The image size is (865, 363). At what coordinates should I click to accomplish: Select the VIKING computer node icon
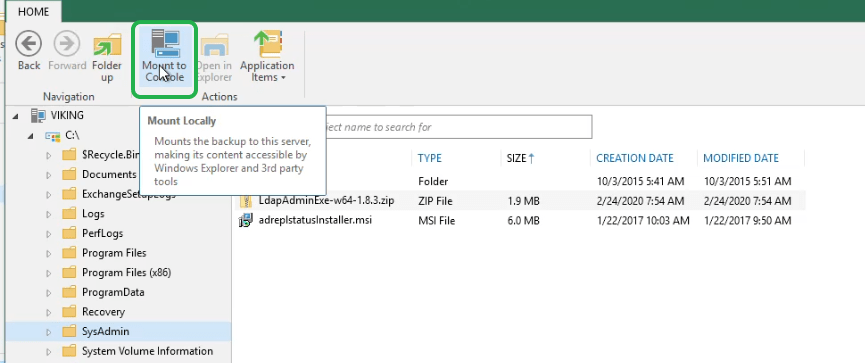[38, 115]
